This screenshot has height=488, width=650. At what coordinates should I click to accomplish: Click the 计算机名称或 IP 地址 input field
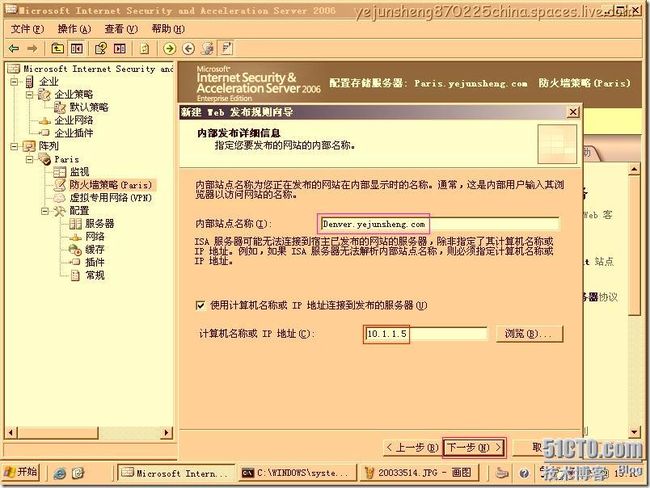tap(426, 334)
